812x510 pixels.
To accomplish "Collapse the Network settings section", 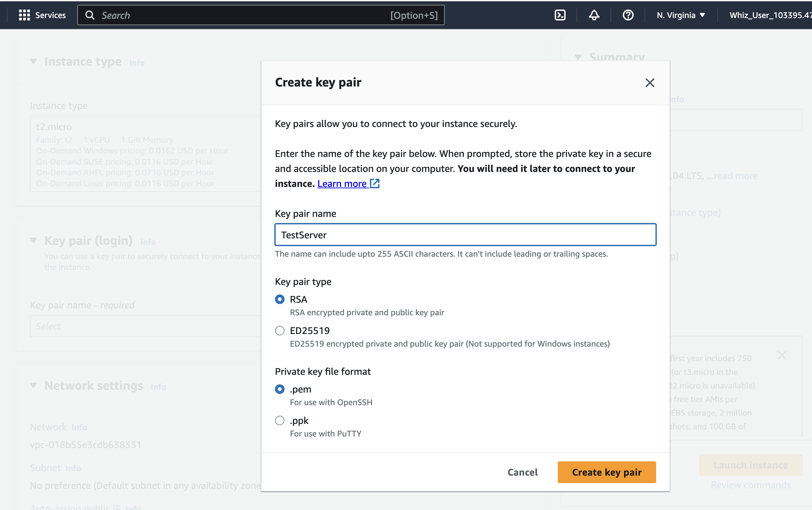I will (33, 386).
